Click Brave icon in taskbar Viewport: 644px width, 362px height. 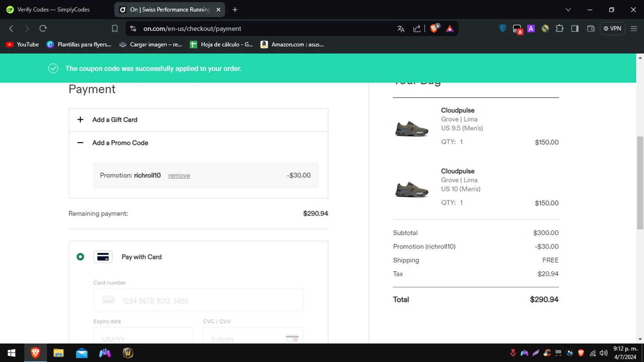(35, 353)
